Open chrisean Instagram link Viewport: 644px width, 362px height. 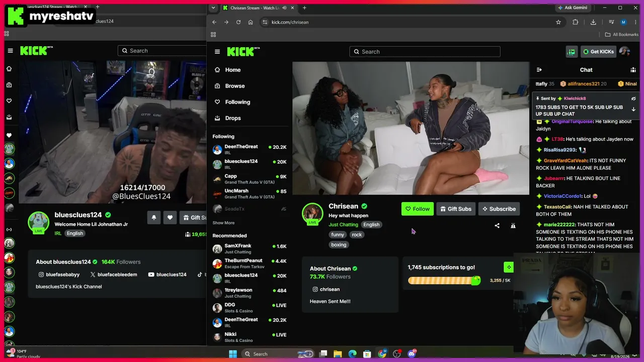326,289
